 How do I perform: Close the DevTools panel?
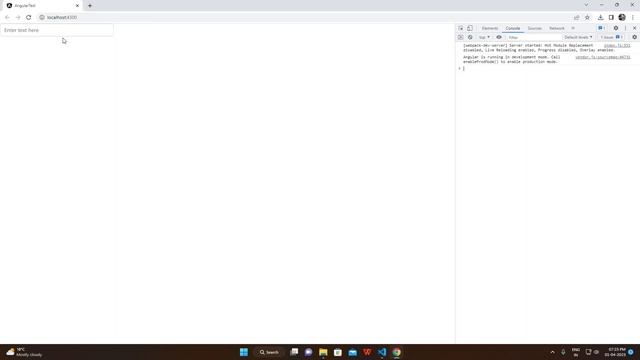[x=634, y=28]
